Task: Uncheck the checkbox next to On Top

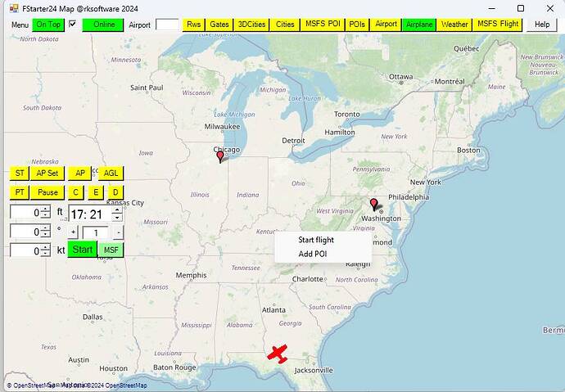Action: pyautogui.click(x=72, y=25)
